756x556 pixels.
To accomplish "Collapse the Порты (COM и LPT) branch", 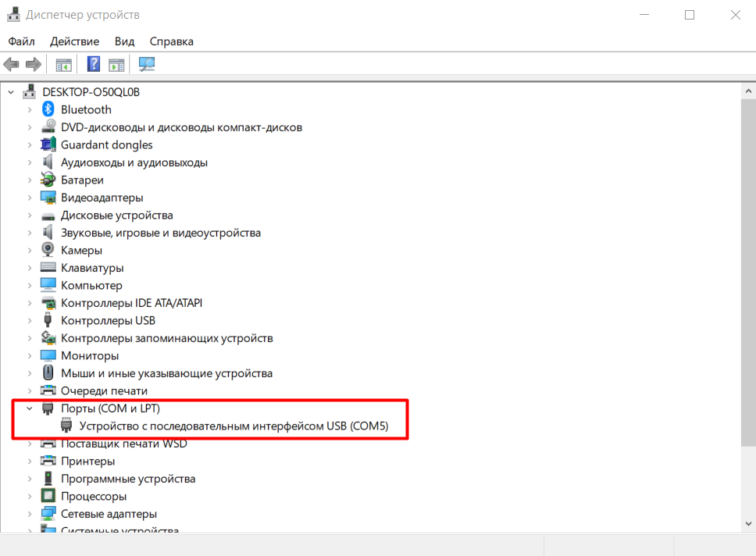I will click(x=30, y=408).
